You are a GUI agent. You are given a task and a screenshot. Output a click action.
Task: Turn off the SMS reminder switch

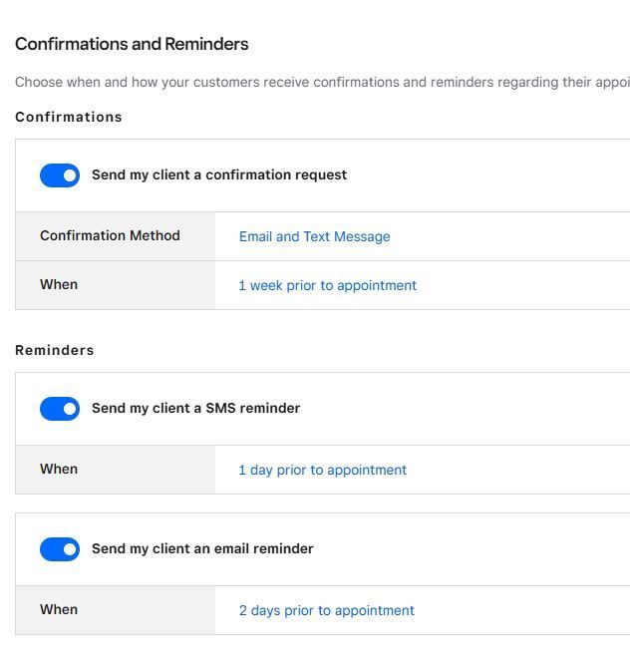click(x=60, y=409)
